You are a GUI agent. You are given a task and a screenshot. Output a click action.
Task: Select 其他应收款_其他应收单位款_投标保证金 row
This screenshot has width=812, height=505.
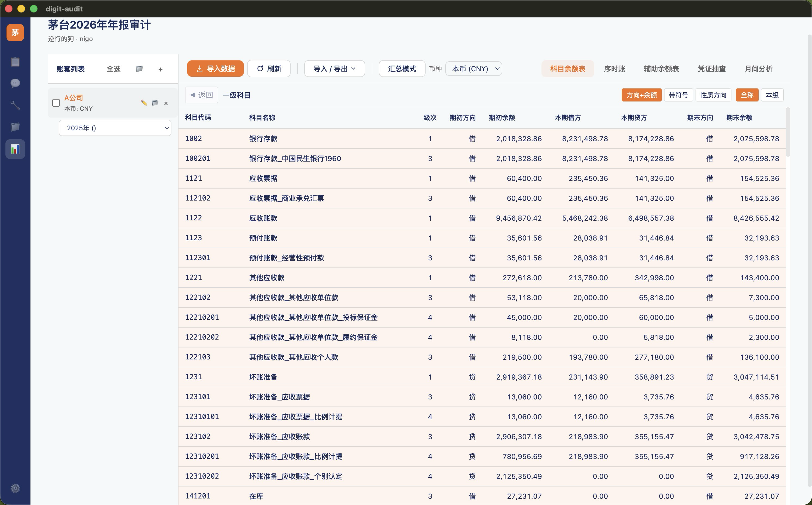point(482,317)
